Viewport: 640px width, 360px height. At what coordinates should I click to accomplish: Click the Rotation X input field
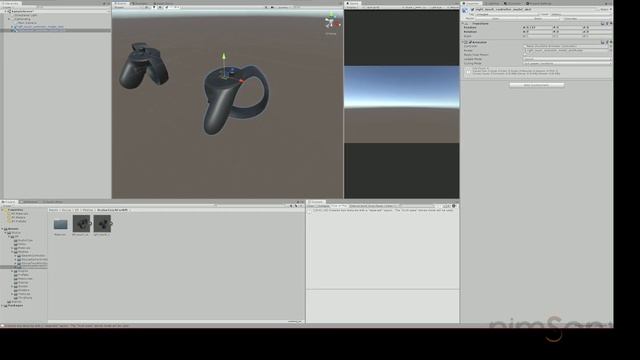pos(539,31)
